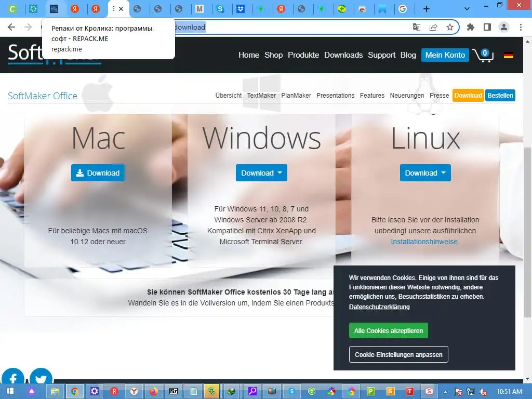Open the PlanMaker sub-navigation link
This screenshot has width=532, height=399.
tap(296, 96)
